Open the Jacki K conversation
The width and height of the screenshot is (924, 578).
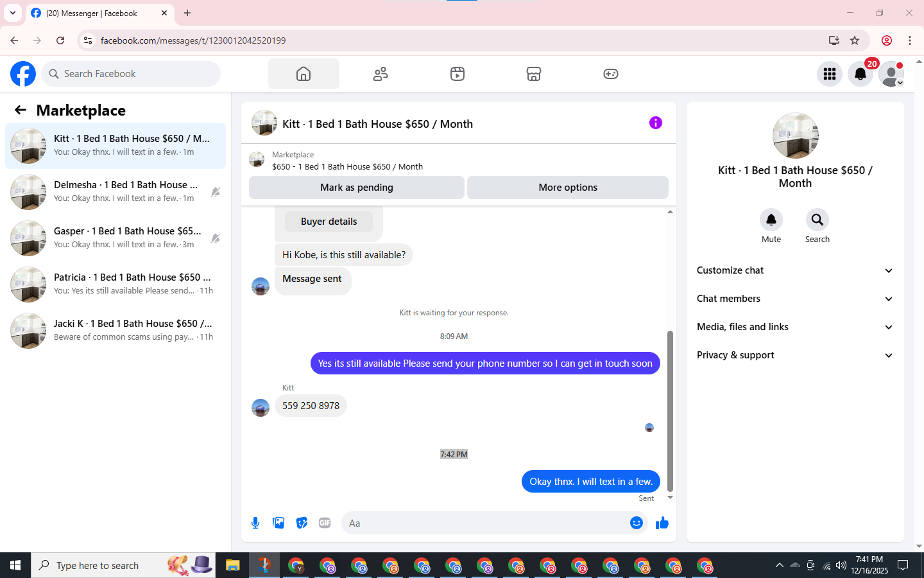pyautogui.click(x=116, y=331)
